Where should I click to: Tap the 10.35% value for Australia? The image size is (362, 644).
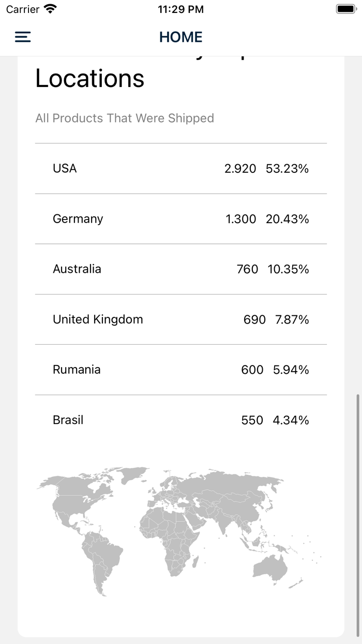[x=288, y=269]
